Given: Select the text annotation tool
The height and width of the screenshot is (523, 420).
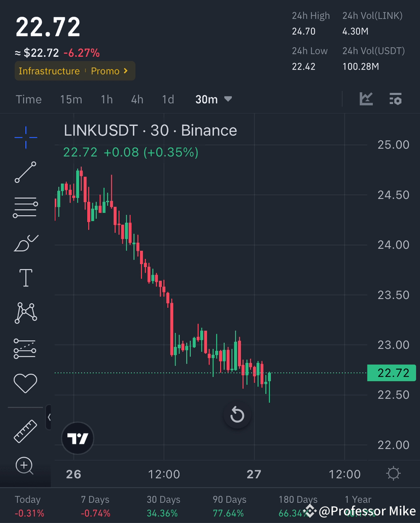Looking at the screenshot, I should click(25, 278).
